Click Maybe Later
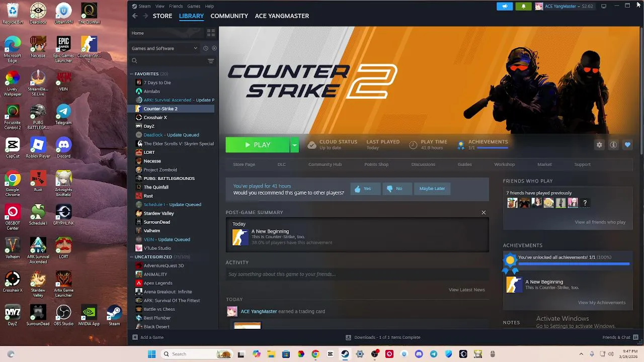644x362 pixels. click(x=432, y=189)
